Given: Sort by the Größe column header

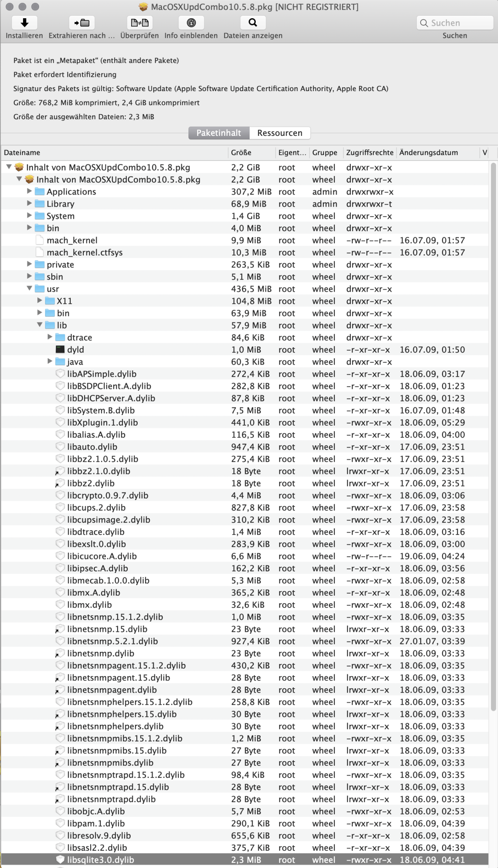Looking at the screenshot, I should coord(252,153).
